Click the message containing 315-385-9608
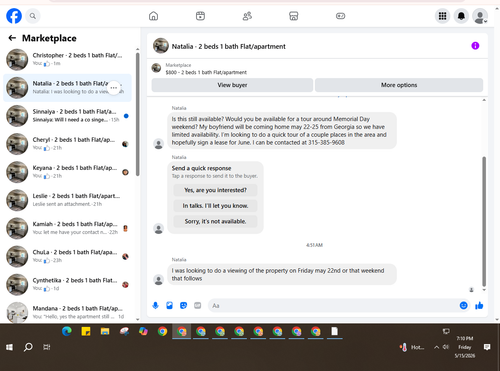The width and height of the screenshot is (500, 371). [x=282, y=131]
